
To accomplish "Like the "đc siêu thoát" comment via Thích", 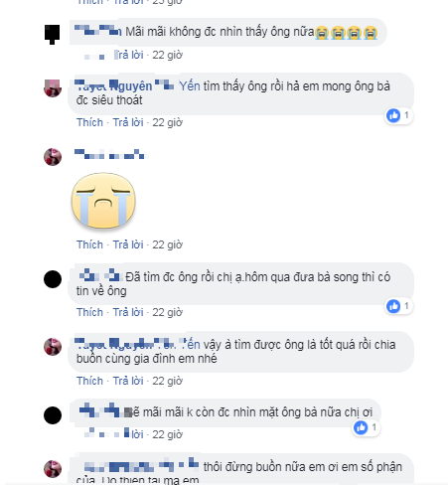I will coord(89,122).
